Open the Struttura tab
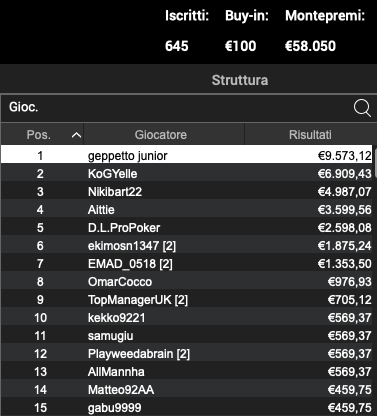The width and height of the screenshot is (377, 416). coord(240,80)
